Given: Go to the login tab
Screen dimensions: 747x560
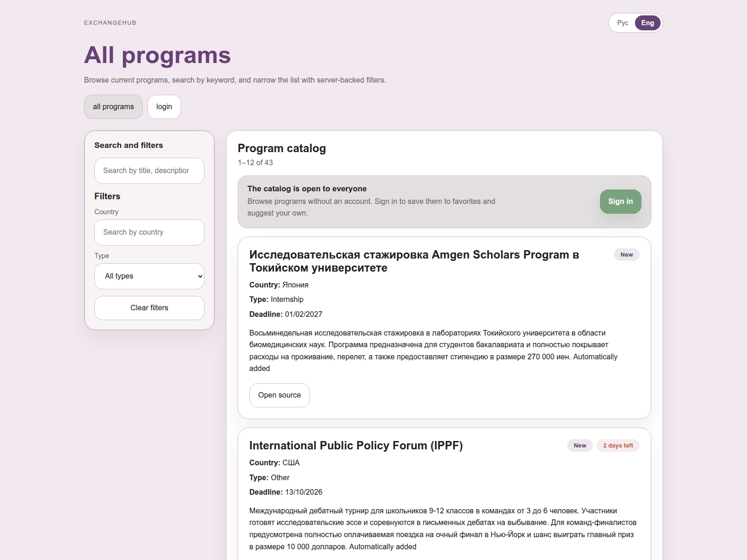Looking at the screenshot, I should pyautogui.click(x=164, y=107).
